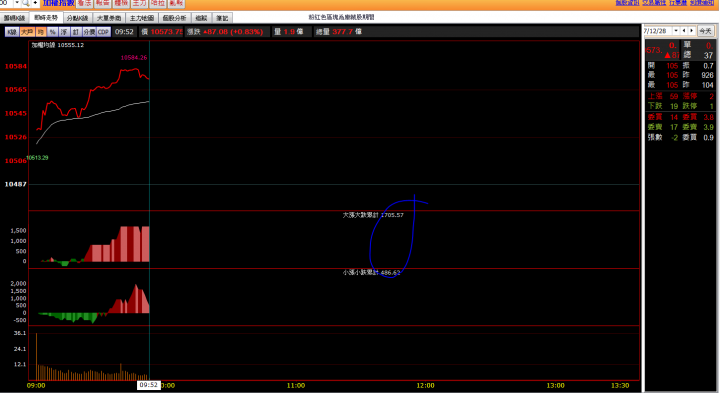Click the 13:00 time axis label
Image resolution: width=720 pixels, height=393 pixels.
(x=555, y=385)
